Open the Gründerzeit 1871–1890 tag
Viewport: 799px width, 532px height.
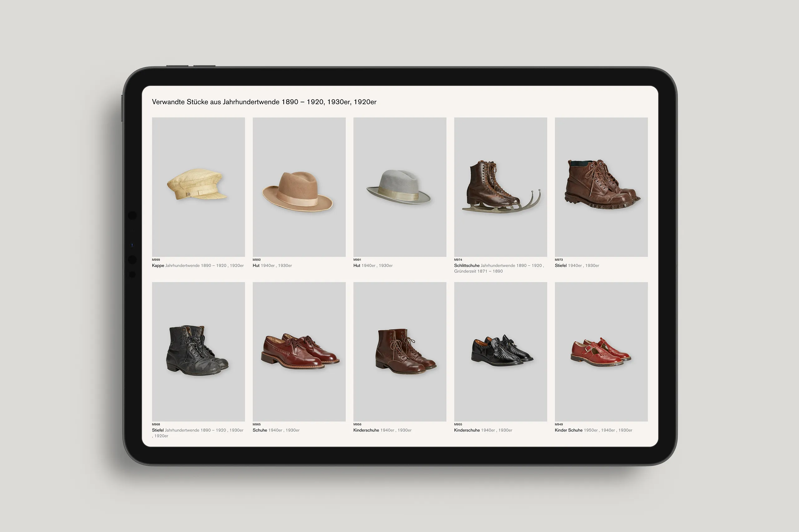coord(479,271)
